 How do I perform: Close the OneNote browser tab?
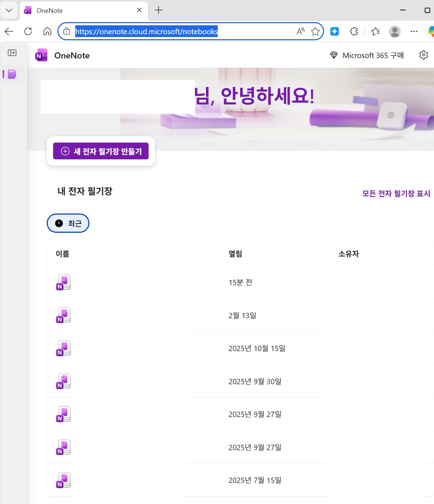pos(139,10)
